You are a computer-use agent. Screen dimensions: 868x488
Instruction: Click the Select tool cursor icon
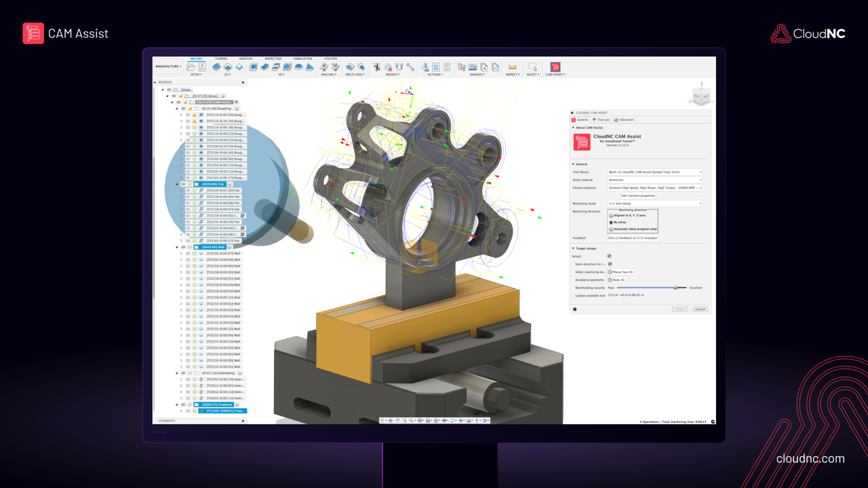pos(532,67)
